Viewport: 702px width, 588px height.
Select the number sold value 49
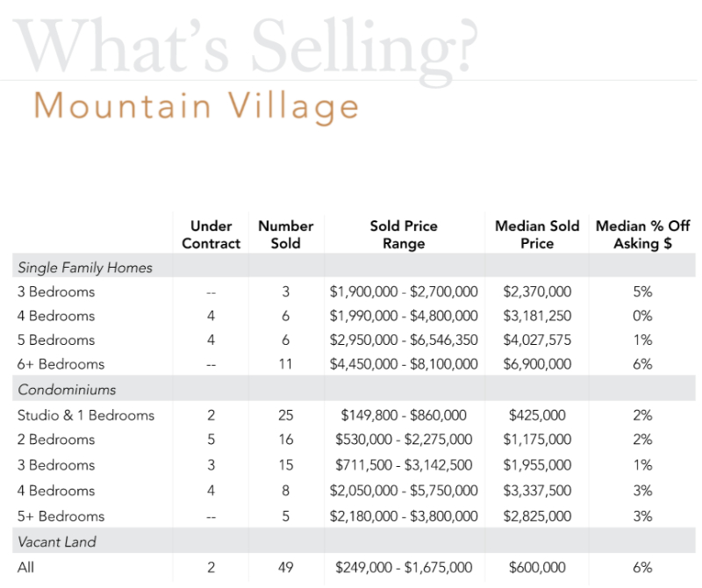[285, 567]
